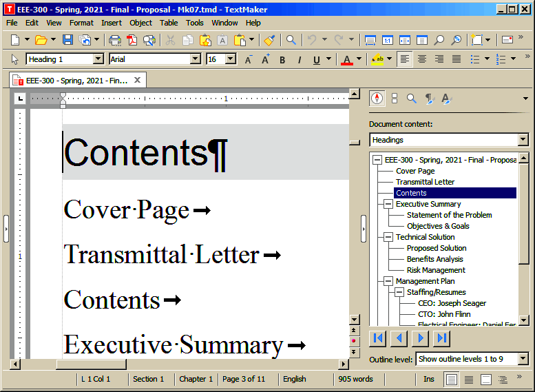Enable center text alignment
This screenshot has height=392, width=535.
[422, 59]
